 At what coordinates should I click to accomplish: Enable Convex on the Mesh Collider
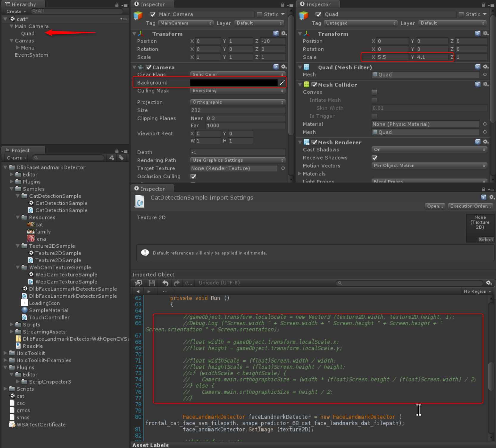tap(374, 92)
